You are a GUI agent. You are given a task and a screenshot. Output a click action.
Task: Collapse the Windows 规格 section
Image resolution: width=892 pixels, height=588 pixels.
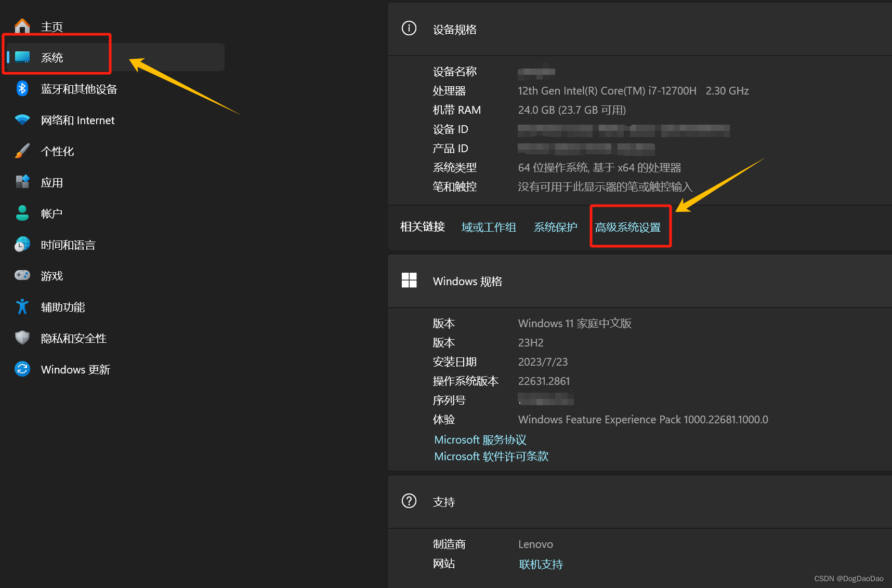(x=467, y=281)
